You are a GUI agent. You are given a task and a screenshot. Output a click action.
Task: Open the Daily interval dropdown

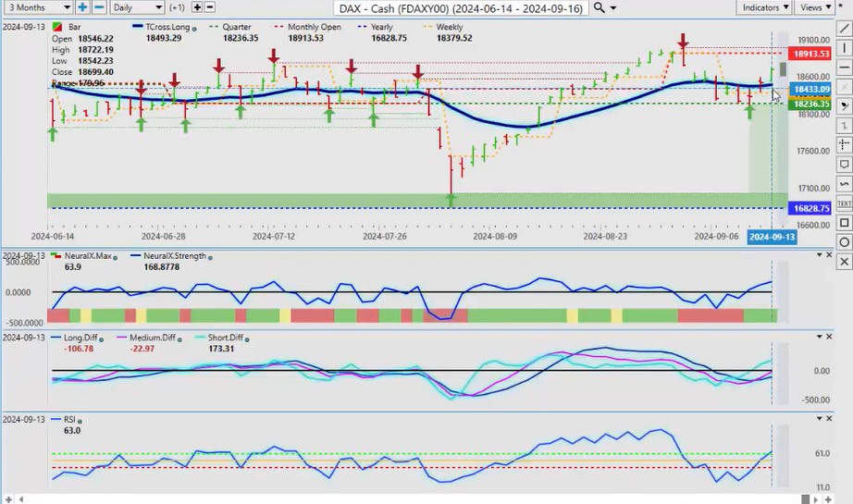tap(135, 7)
